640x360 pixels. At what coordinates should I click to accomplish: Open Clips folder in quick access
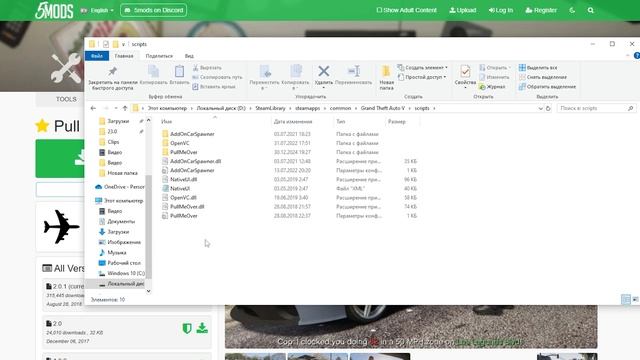pyautogui.click(x=109, y=142)
